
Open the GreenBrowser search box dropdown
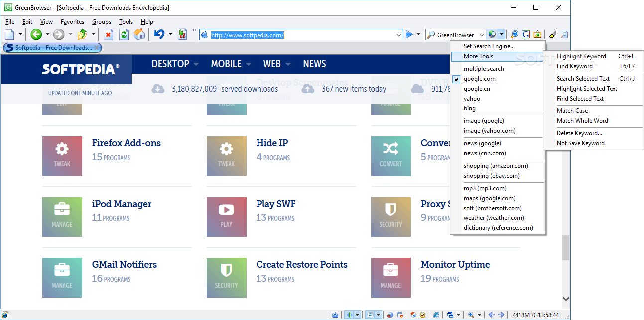tap(482, 35)
